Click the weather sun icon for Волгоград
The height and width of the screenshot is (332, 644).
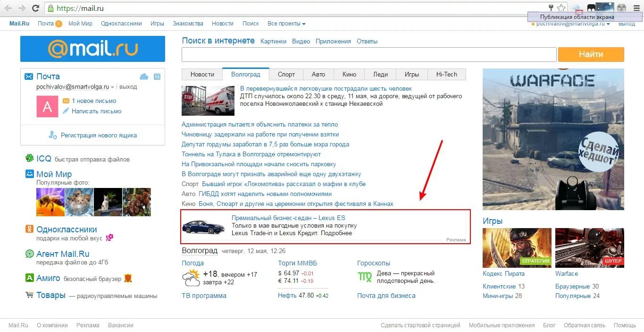pos(191,276)
